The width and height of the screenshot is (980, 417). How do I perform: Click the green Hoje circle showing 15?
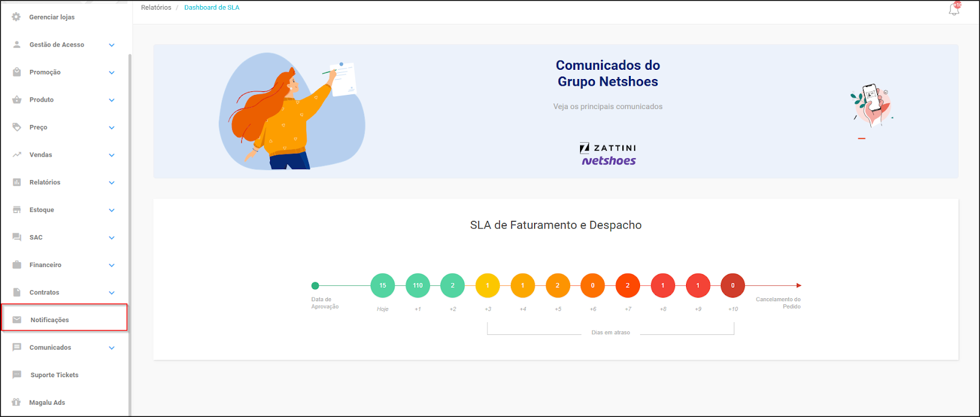[383, 285]
